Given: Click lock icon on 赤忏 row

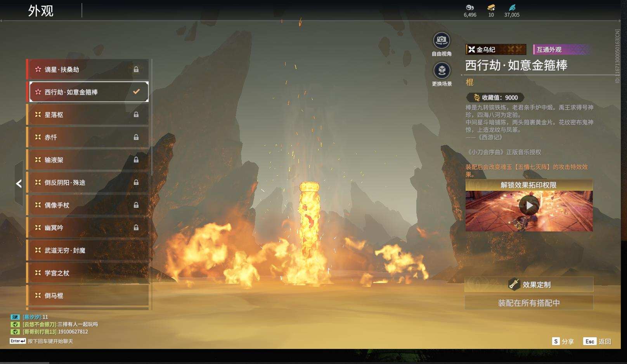Looking at the screenshot, I should (x=136, y=137).
